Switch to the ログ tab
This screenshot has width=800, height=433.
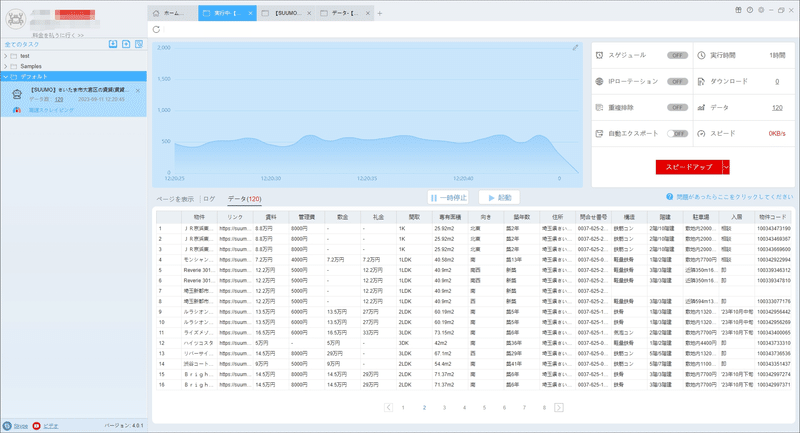(209, 199)
